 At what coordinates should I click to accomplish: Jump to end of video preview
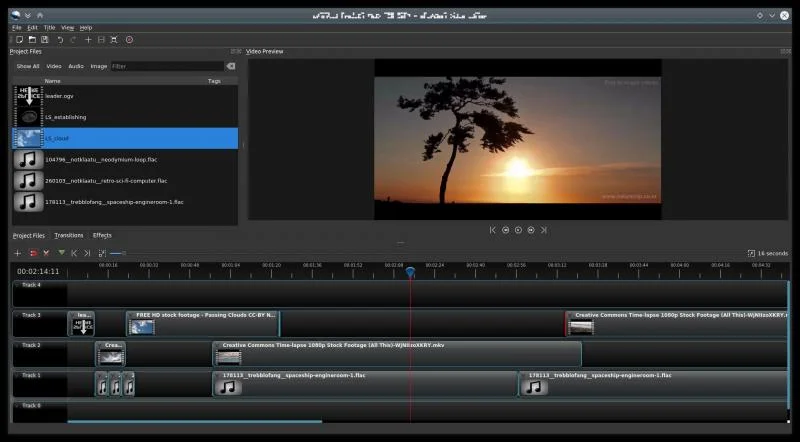point(544,230)
